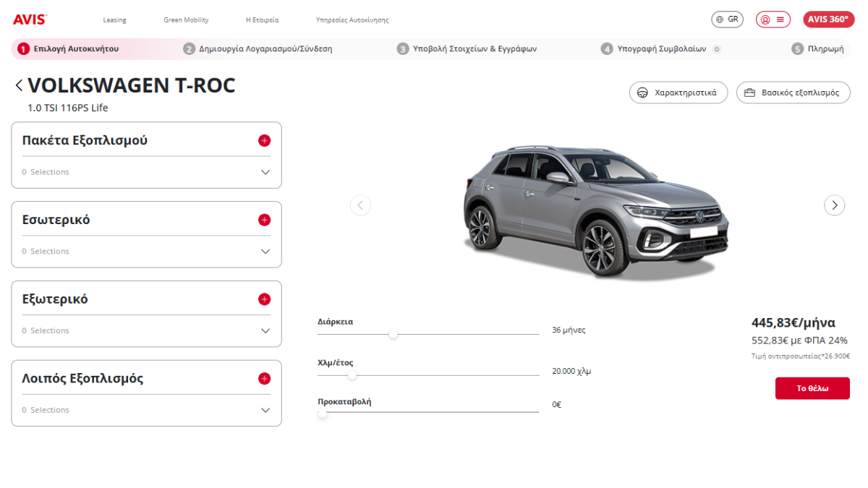Open Υπηρεσίες Αυτοκίνησης menu
This screenshot has height=488, width=868.
[x=352, y=20]
